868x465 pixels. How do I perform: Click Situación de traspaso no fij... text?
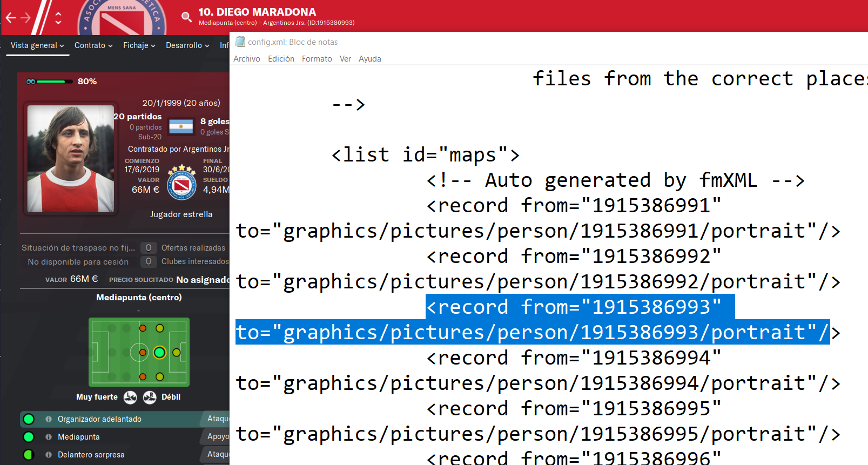[x=78, y=248]
